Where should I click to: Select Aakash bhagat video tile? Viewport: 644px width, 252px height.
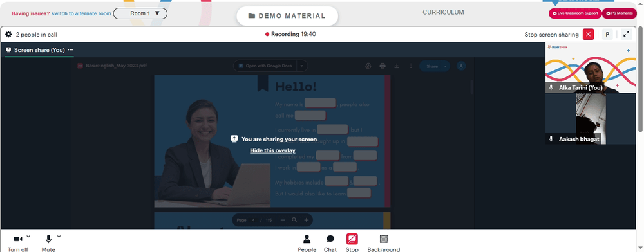591,119
